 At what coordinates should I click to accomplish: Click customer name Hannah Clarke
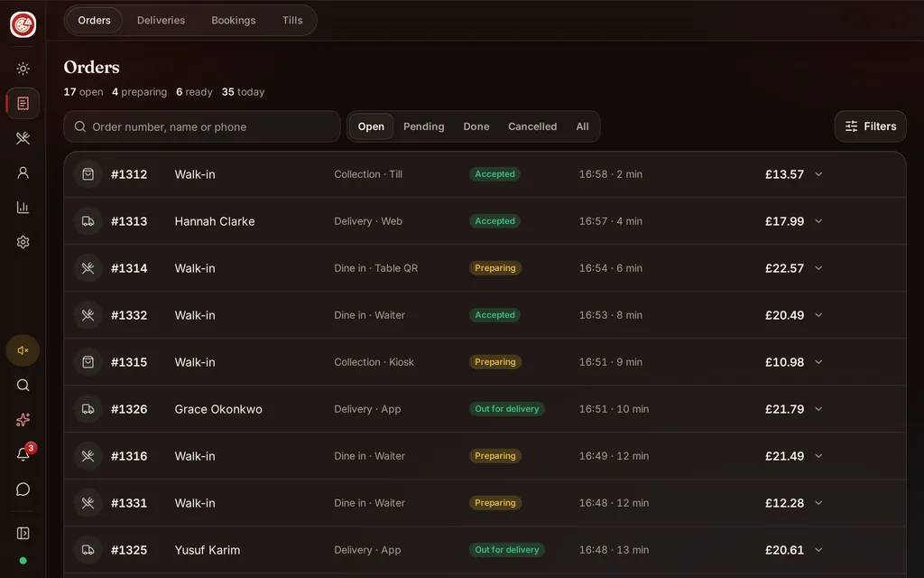pos(215,221)
